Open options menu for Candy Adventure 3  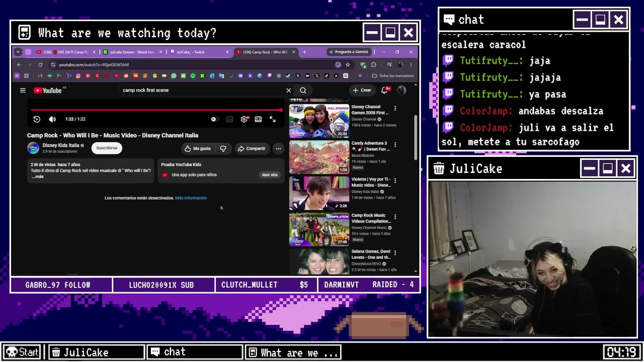point(395,144)
